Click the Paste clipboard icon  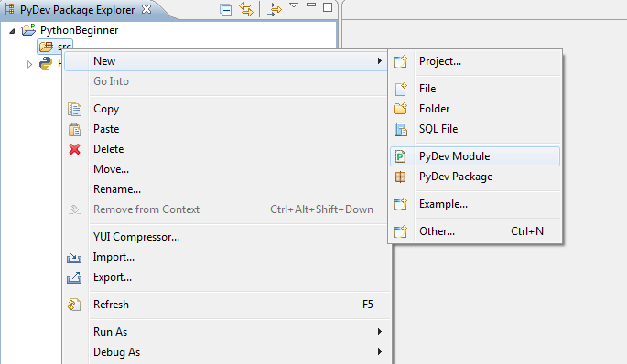(x=74, y=130)
